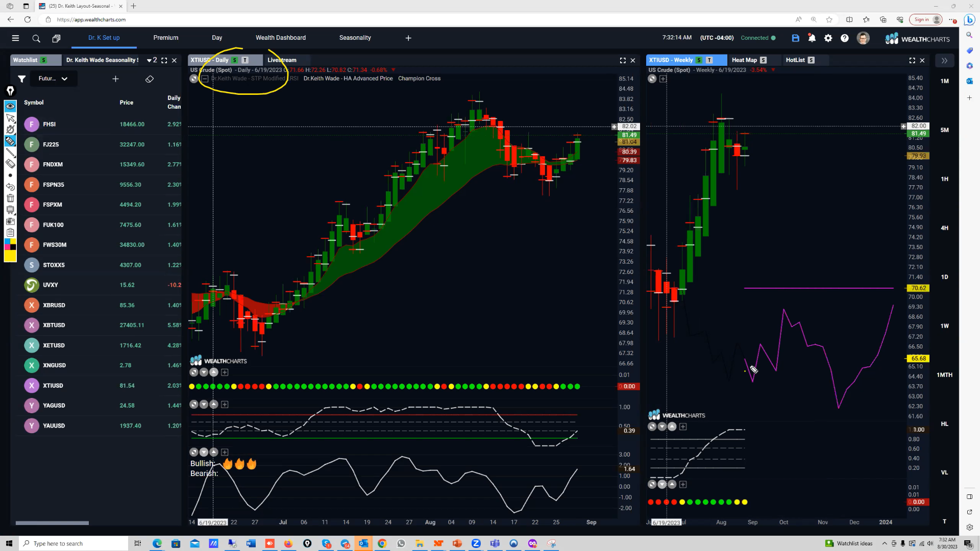Select the compass measuring tool
The height and width of the screenshot is (551, 980).
coord(10,130)
